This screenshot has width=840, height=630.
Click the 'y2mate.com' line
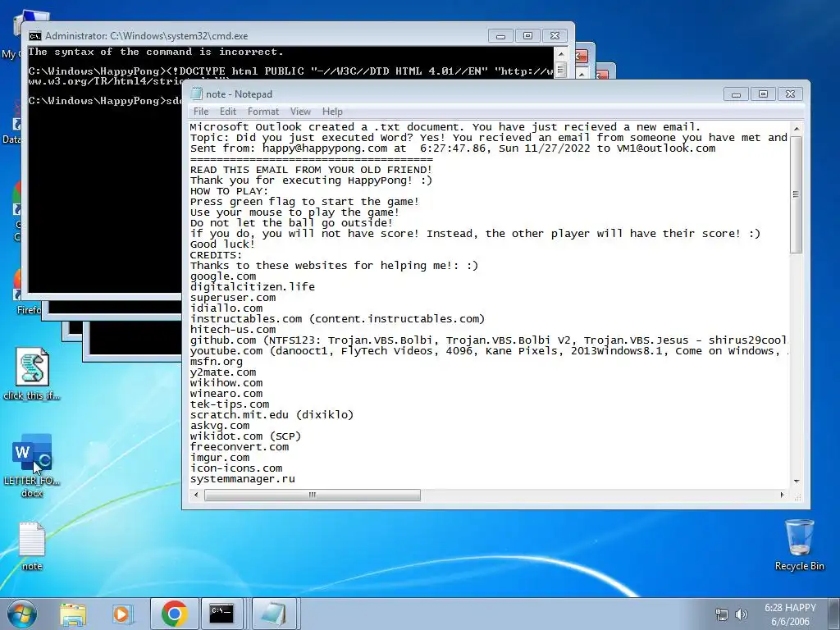click(x=223, y=372)
